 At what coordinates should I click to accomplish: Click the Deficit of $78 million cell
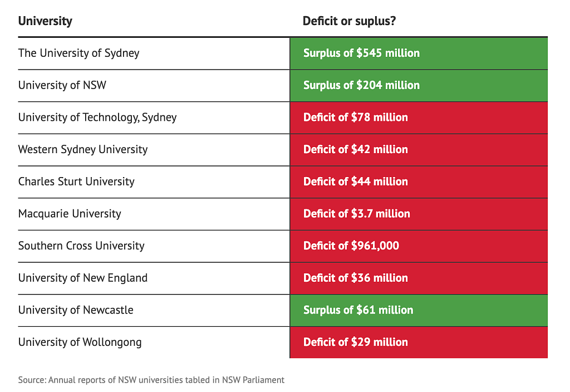pos(419,118)
